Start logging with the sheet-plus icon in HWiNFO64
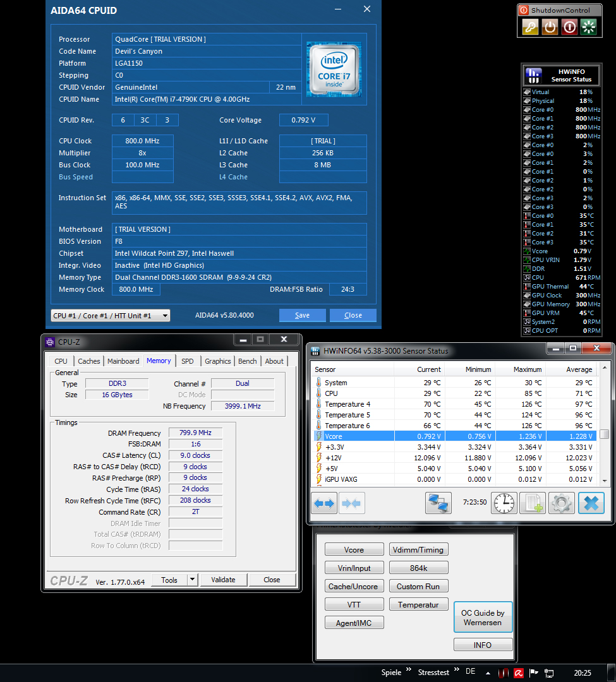 [533, 503]
